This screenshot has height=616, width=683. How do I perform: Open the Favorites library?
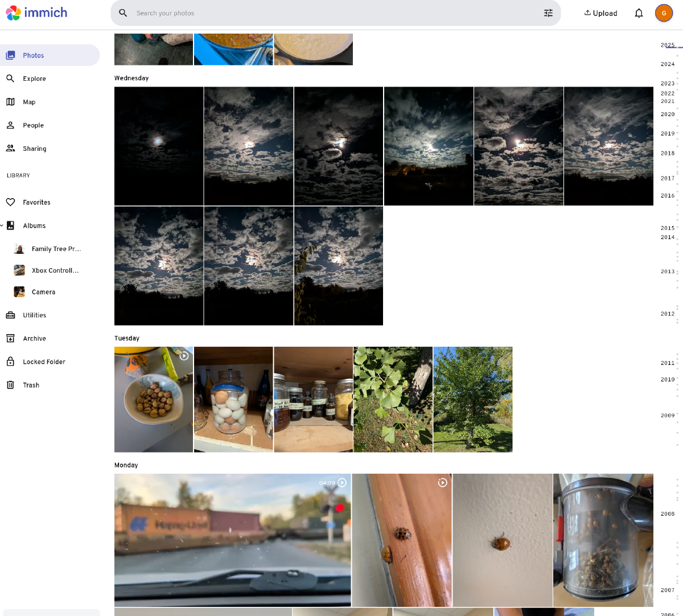click(36, 202)
